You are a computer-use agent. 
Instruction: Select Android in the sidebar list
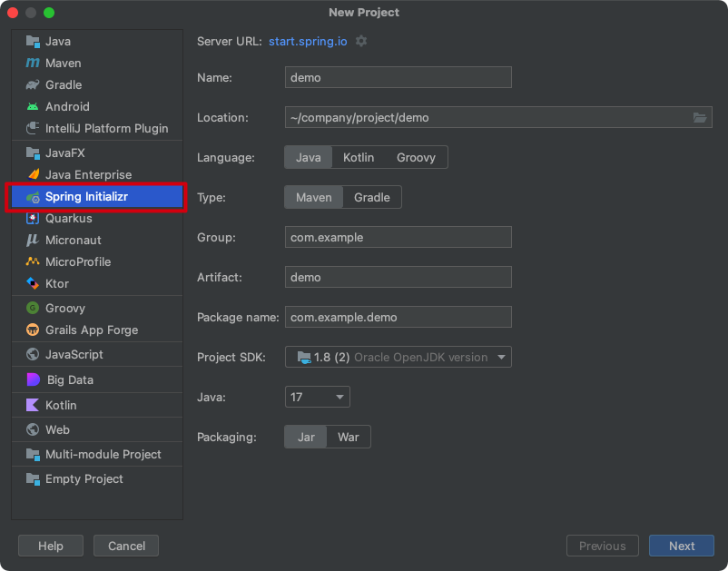click(x=97, y=106)
